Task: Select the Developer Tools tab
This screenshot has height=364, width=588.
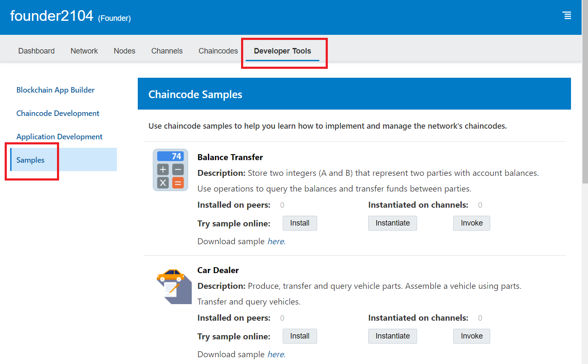Action: coord(282,51)
